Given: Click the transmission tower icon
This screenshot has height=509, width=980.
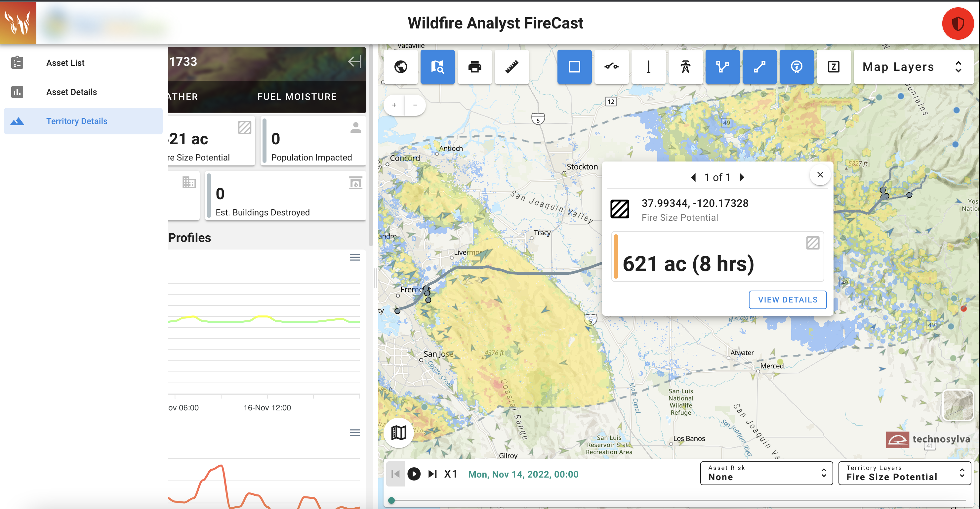Looking at the screenshot, I should [x=685, y=67].
